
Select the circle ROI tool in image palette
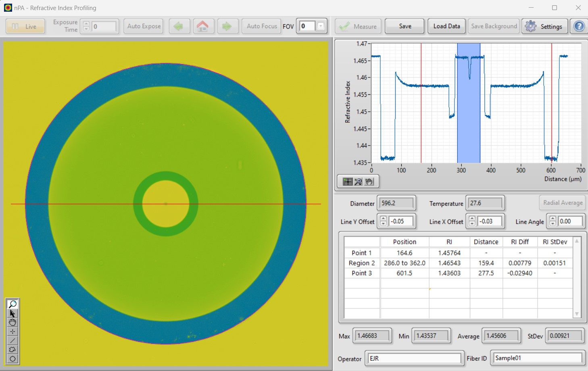pos(13,359)
